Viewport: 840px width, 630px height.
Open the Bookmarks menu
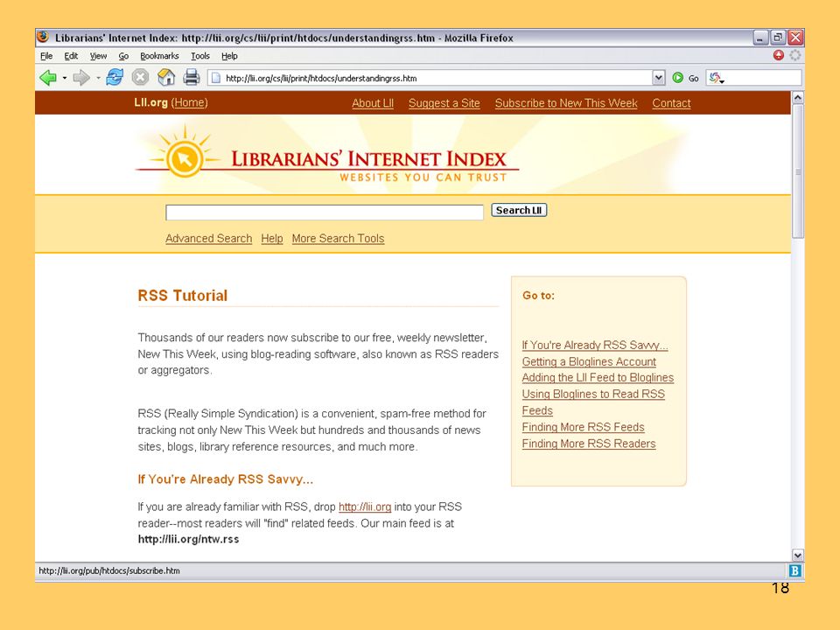coord(159,56)
